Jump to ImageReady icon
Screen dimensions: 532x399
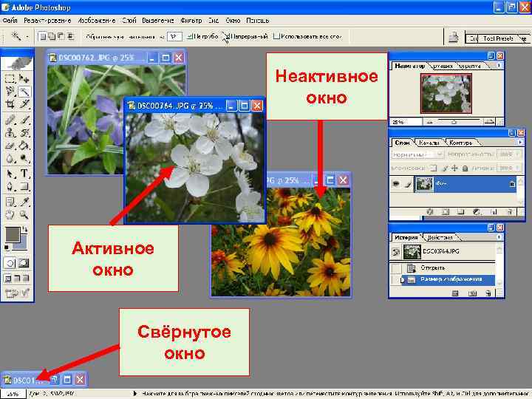point(17,293)
